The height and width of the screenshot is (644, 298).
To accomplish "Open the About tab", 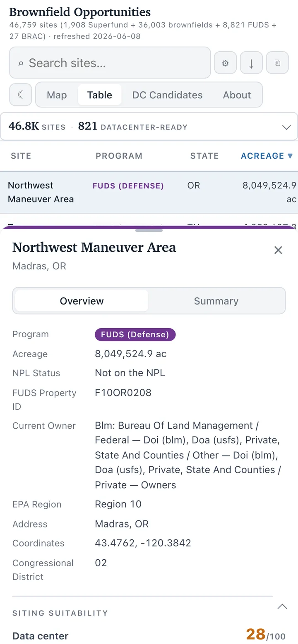I will coord(237,95).
